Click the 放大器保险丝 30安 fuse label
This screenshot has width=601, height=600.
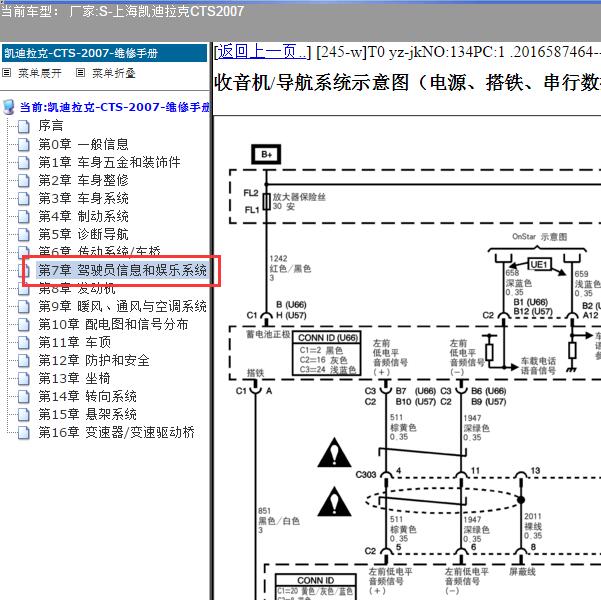[299, 202]
